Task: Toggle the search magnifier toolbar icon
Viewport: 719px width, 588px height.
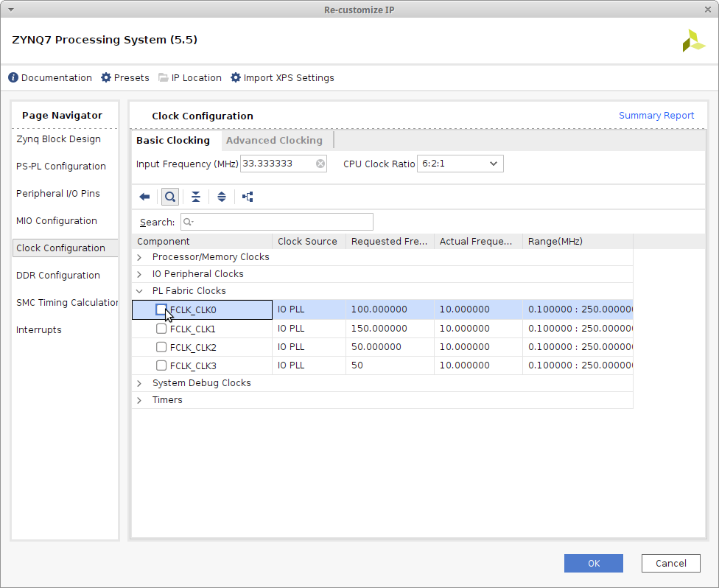Action: click(x=170, y=197)
